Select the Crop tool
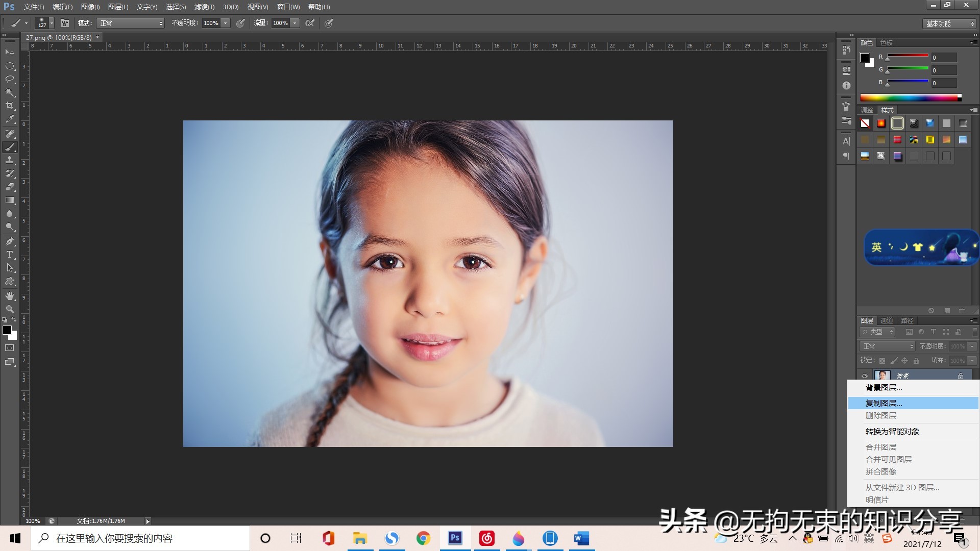The width and height of the screenshot is (980, 551). tap(10, 106)
